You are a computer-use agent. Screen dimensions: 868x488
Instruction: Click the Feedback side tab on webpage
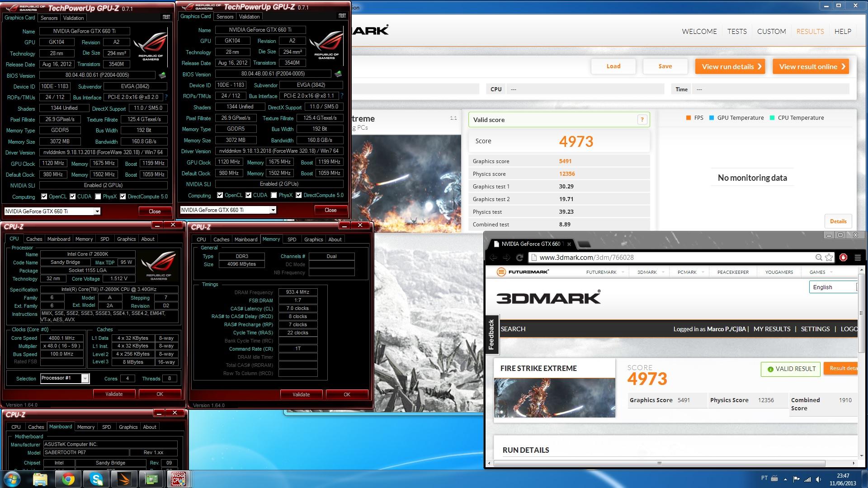tap(491, 334)
